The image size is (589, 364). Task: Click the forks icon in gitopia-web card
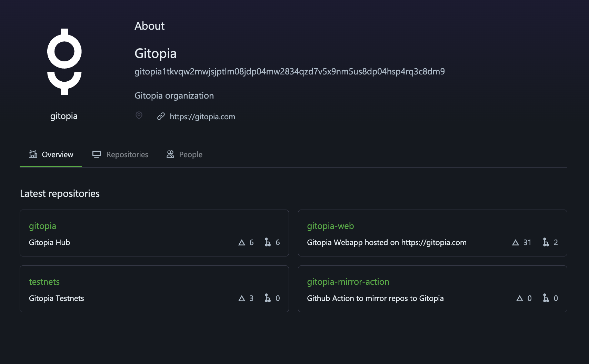pyautogui.click(x=546, y=242)
